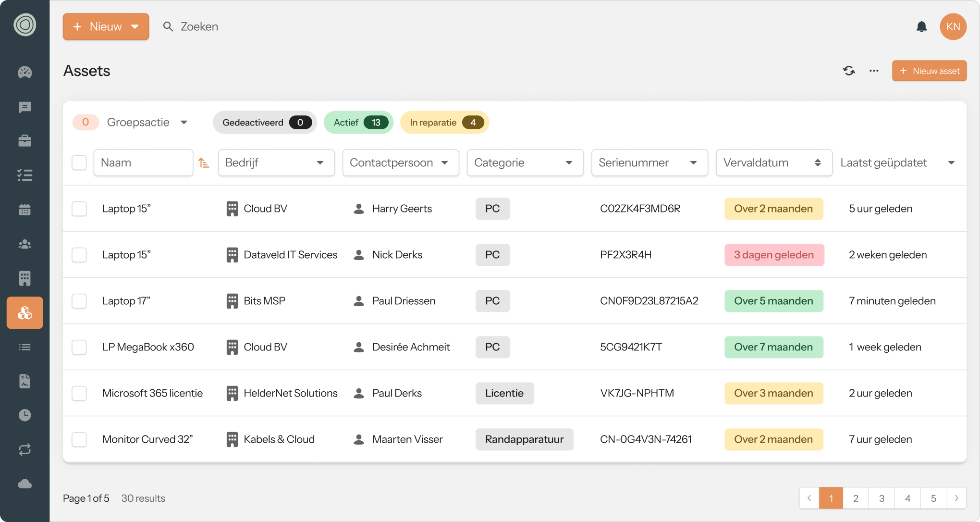Click the Zoeken search field
Image resolution: width=980 pixels, height=522 pixels.
tap(199, 26)
